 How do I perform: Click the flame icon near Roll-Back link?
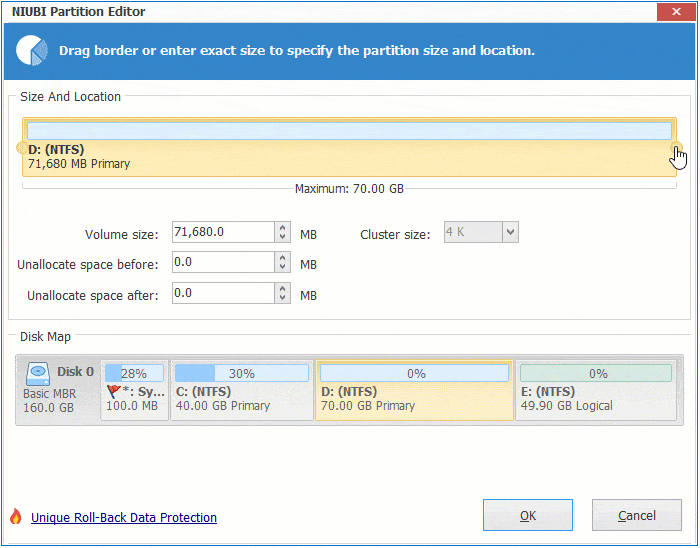[15, 517]
